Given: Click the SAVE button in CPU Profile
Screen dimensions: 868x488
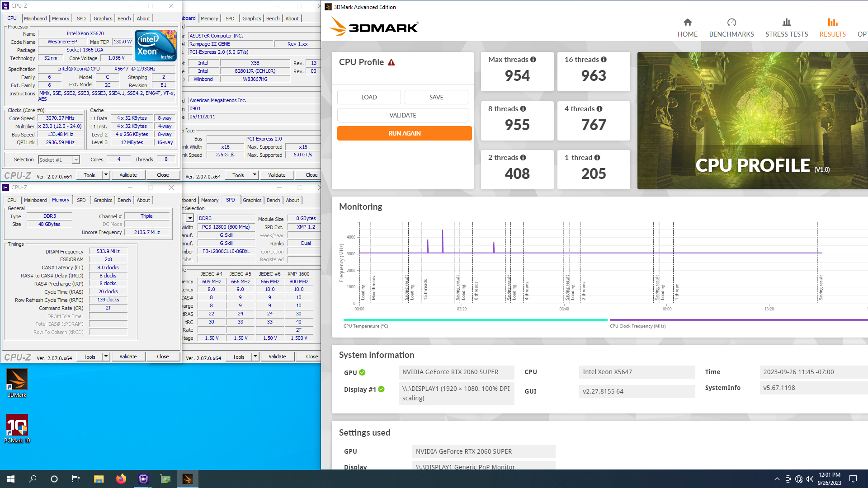Looking at the screenshot, I should (436, 97).
